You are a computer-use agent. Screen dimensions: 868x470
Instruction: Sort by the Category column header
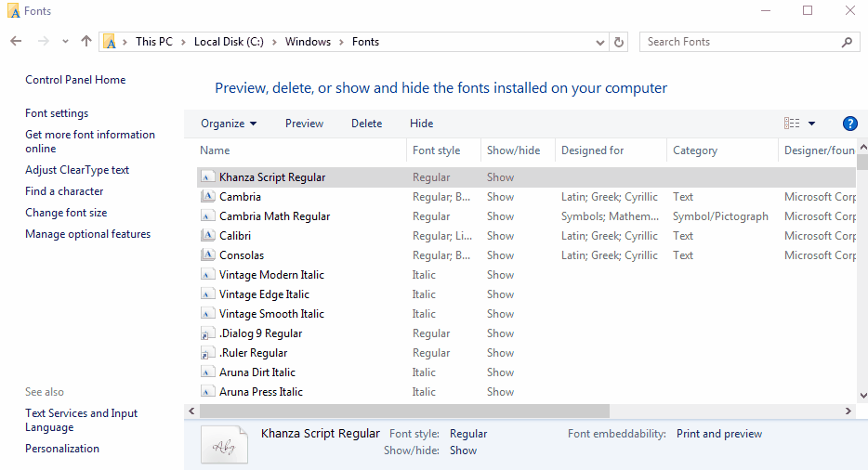point(722,150)
